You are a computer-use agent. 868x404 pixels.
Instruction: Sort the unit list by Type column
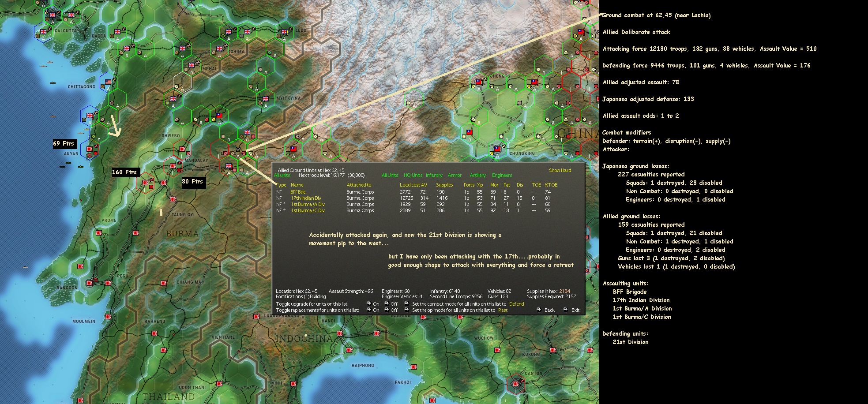tap(281, 185)
